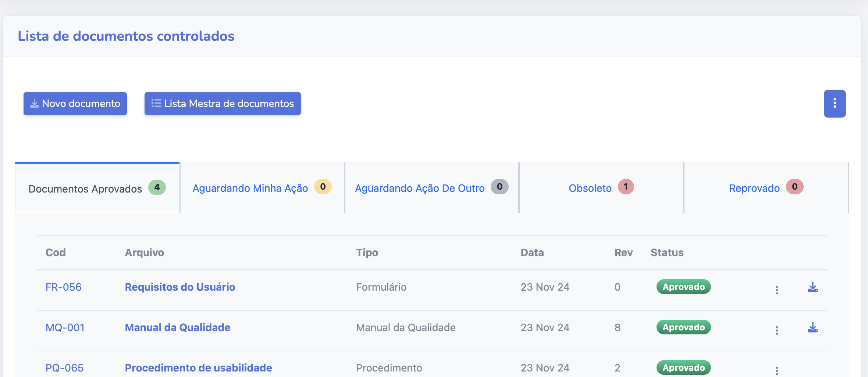Open Lista Mestra de documentos
This screenshot has width=868, height=377.
pos(223,104)
